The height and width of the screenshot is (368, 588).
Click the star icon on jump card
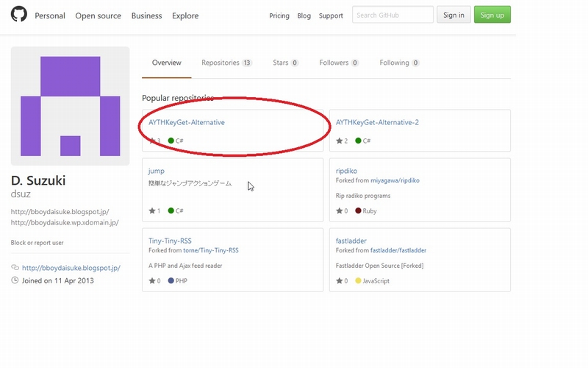pyautogui.click(x=152, y=210)
